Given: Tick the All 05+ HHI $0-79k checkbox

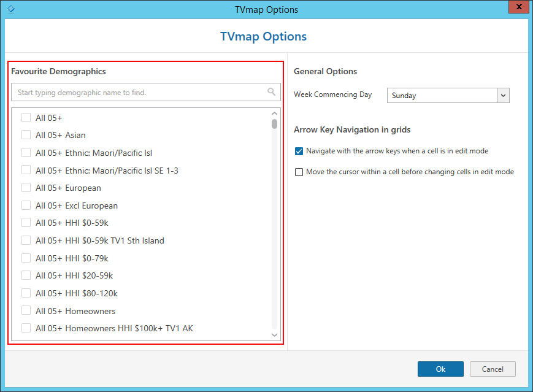Looking at the screenshot, I should [x=26, y=258].
